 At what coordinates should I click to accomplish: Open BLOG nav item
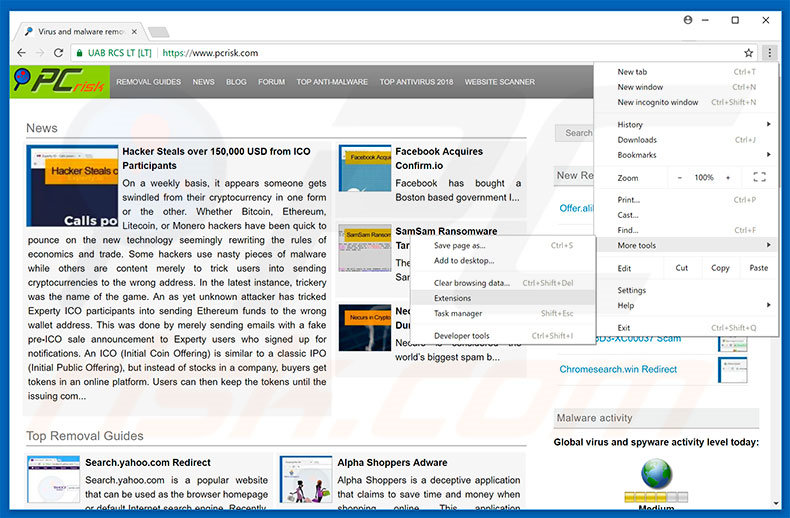pyautogui.click(x=236, y=82)
